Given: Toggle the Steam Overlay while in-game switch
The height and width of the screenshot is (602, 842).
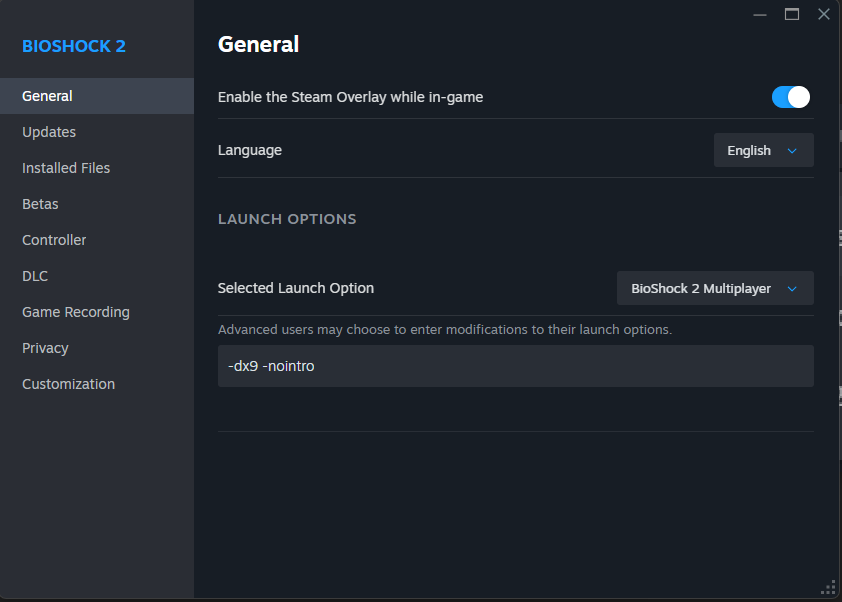Looking at the screenshot, I should 790,97.
